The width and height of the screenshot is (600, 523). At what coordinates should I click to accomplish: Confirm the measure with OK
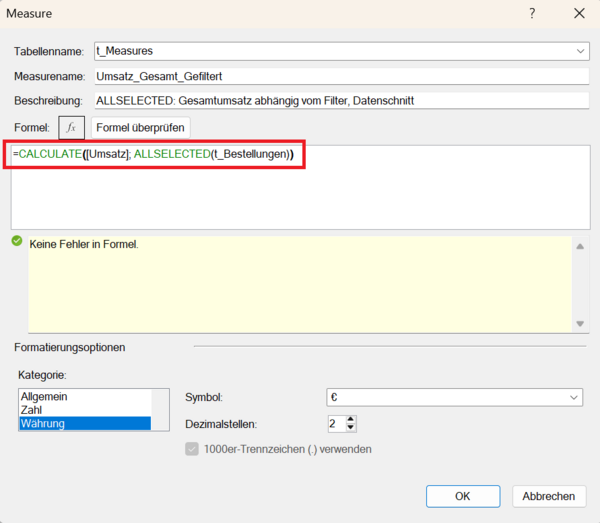pos(462,496)
